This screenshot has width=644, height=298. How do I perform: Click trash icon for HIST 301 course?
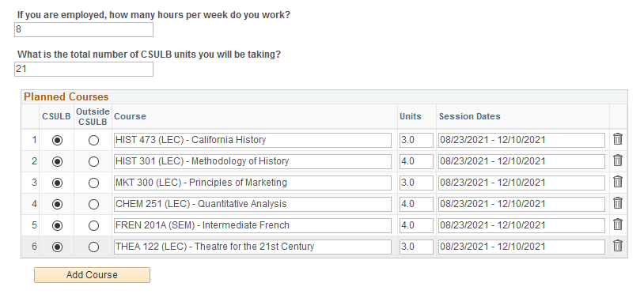(x=617, y=160)
